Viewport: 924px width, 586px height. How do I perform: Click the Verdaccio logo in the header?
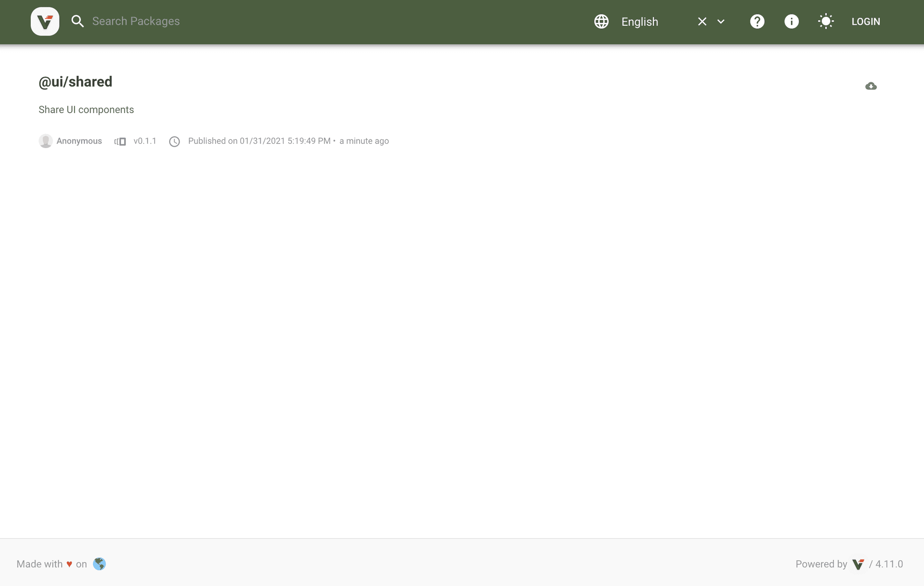(45, 21)
